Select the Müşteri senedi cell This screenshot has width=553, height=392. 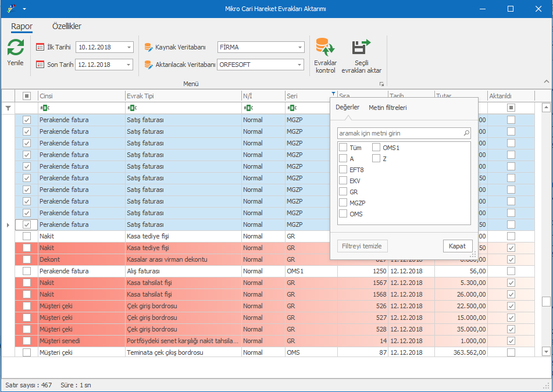[81, 341]
